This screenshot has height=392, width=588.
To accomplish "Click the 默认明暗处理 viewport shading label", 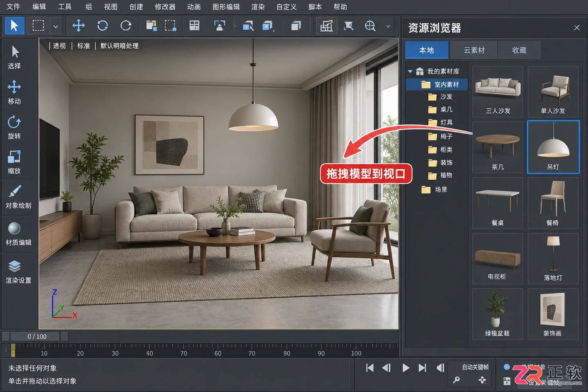I will pos(120,46).
